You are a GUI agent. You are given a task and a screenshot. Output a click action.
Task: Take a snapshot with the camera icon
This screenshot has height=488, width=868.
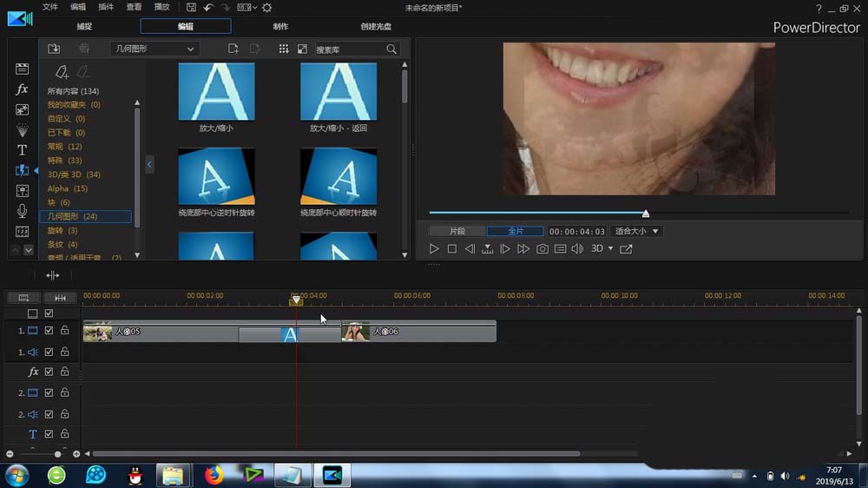[542, 249]
